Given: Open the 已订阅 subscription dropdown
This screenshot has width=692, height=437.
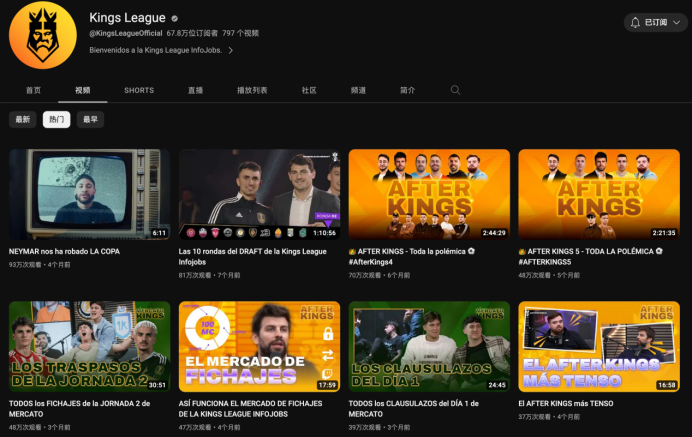Looking at the screenshot, I should (x=655, y=23).
